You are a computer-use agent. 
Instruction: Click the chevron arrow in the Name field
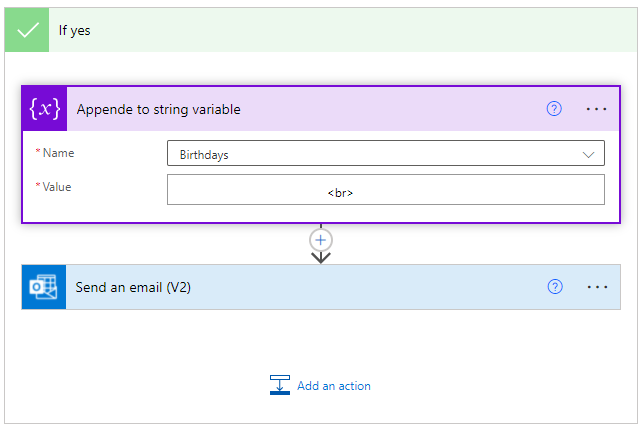(588, 155)
